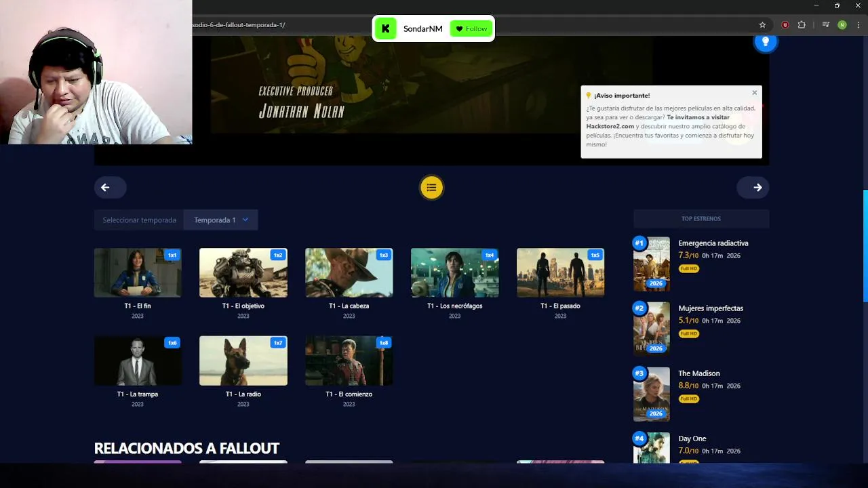Image resolution: width=868 pixels, height=488 pixels.
Task: Open episode T1 - El objetivo thumbnail
Action: [x=243, y=272]
